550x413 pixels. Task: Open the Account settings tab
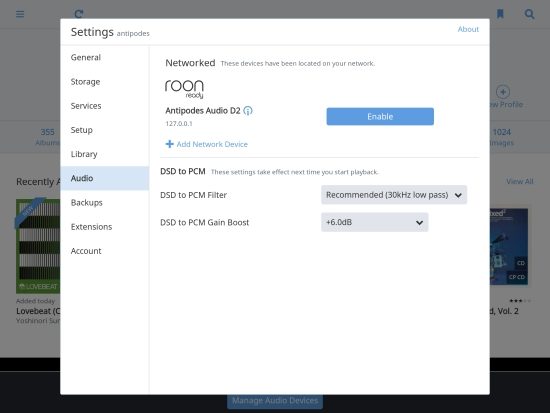[x=105, y=251]
